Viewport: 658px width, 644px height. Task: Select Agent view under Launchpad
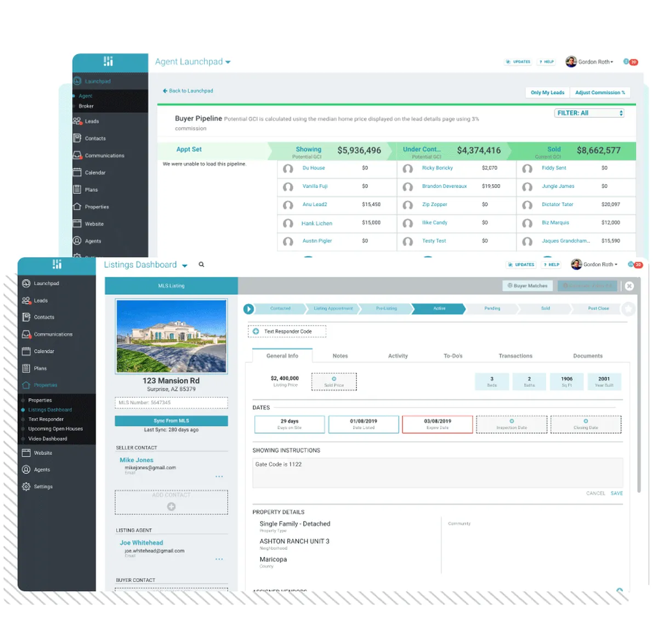[x=86, y=96]
